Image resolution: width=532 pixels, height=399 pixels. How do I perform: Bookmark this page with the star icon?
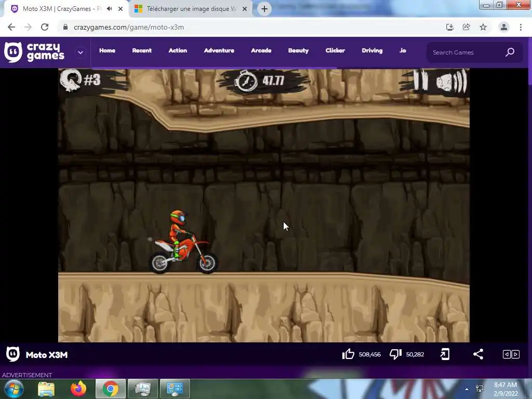click(483, 27)
